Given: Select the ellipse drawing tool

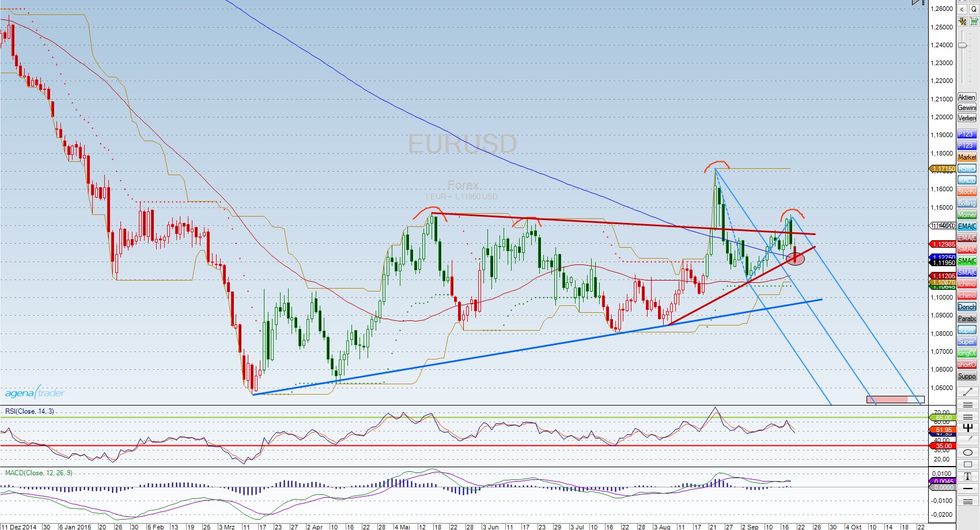Looking at the screenshot, I should coord(967,452).
